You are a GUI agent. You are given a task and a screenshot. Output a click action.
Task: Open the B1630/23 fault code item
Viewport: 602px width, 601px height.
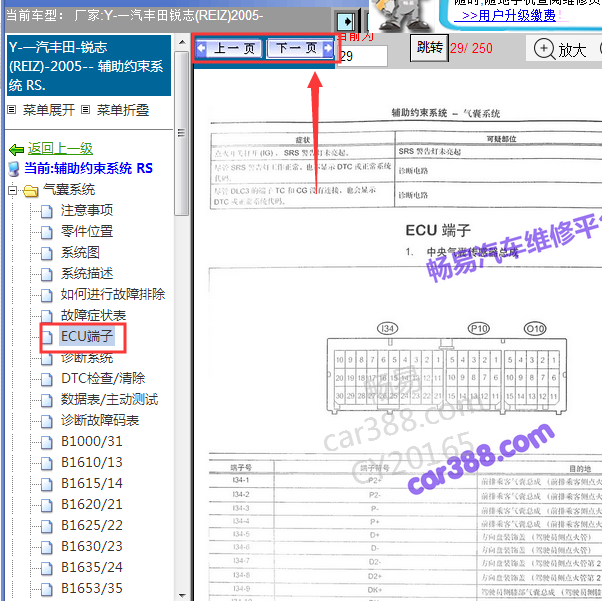click(x=92, y=546)
